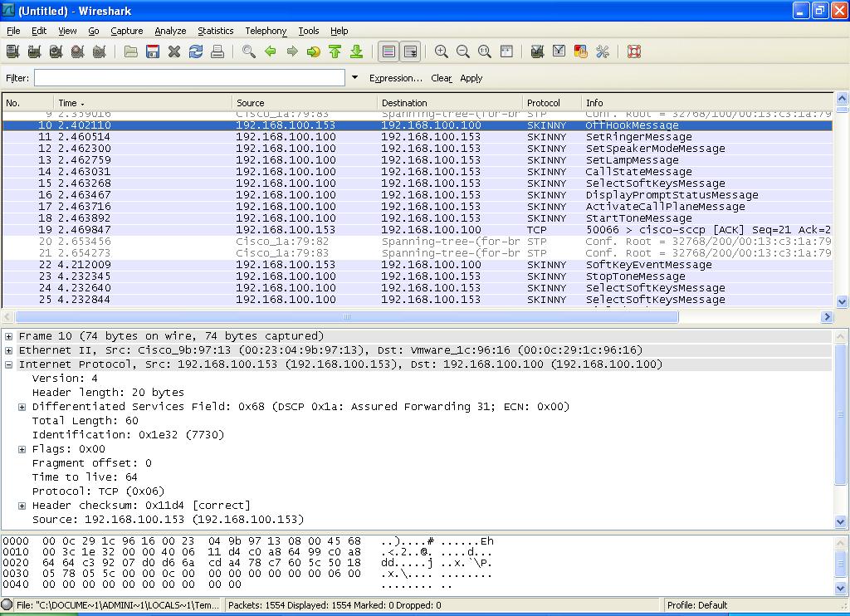Toggle auto scroll during live capture
The width and height of the screenshot is (850, 616).
(x=410, y=51)
